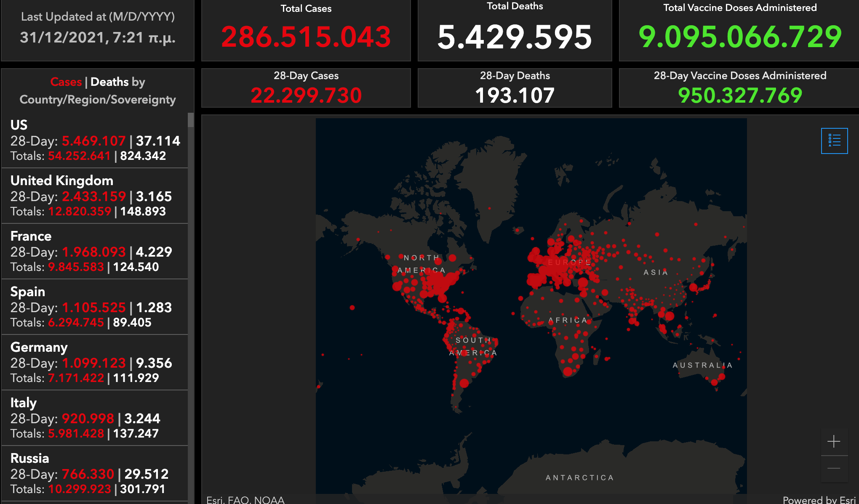The width and height of the screenshot is (859, 504).
Task: Click the Powered by Esri link
Action: 819,500
